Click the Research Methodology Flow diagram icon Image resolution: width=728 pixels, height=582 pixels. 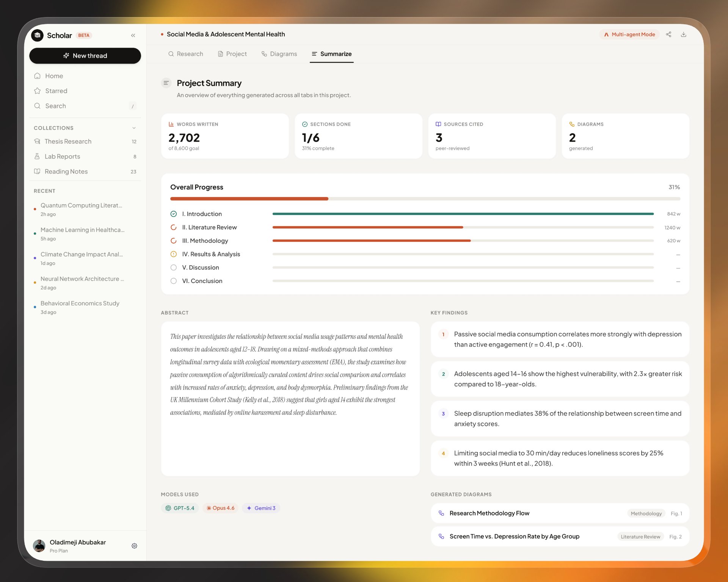coord(441,513)
